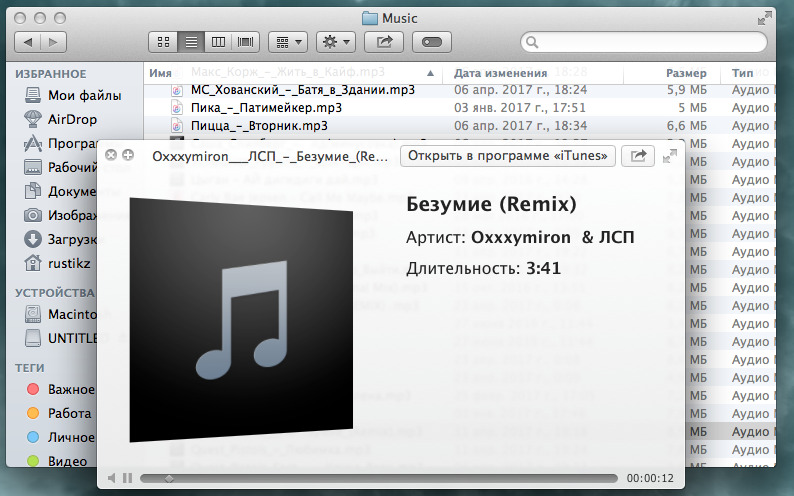Focus the Finder search field
This screenshot has height=496, width=794.
coord(644,42)
